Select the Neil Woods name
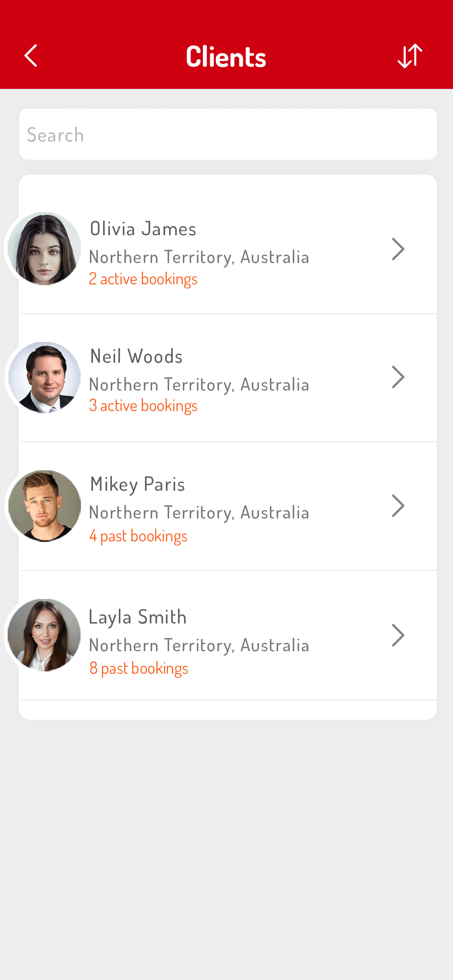 point(136,356)
